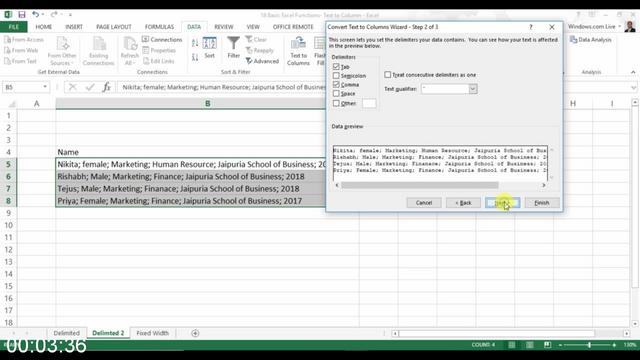Open the PAGE LAYOUT ribbon tab

click(x=113, y=27)
